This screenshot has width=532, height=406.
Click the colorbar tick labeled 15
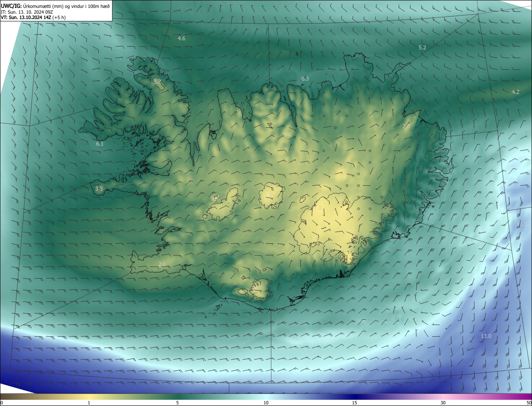coord(355,403)
